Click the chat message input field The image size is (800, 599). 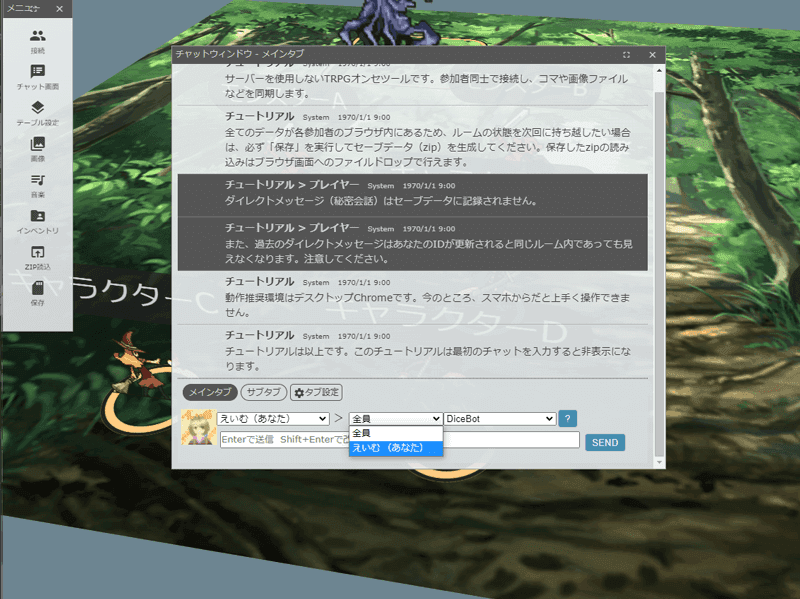click(x=399, y=439)
